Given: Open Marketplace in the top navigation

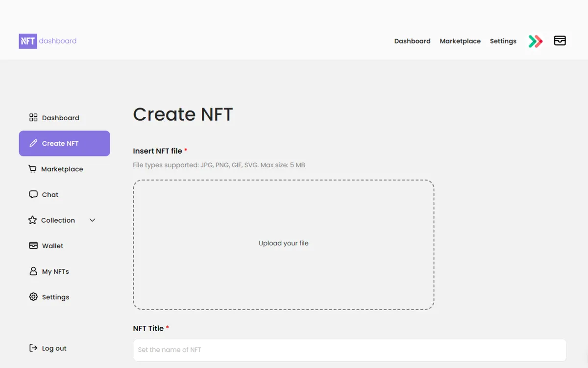Looking at the screenshot, I should (460, 41).
